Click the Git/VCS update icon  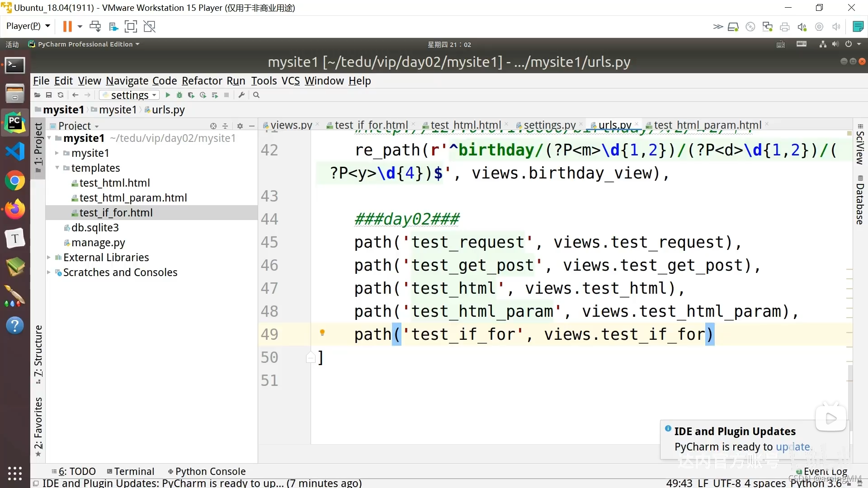[60, 95]
